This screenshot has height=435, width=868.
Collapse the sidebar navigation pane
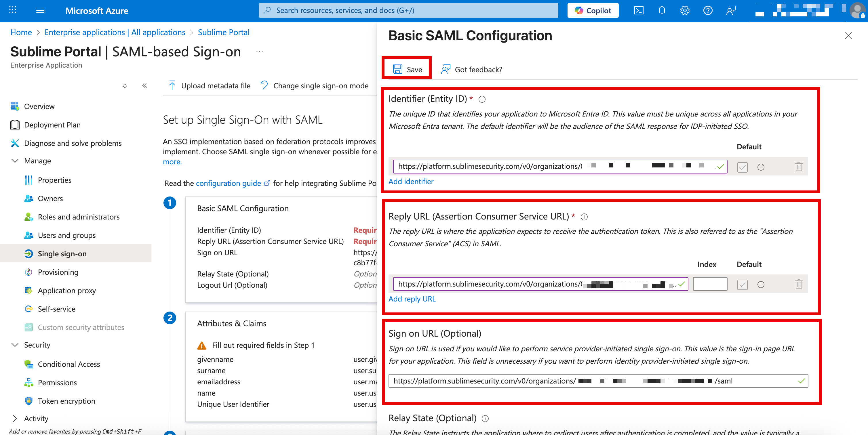(144, 85)
